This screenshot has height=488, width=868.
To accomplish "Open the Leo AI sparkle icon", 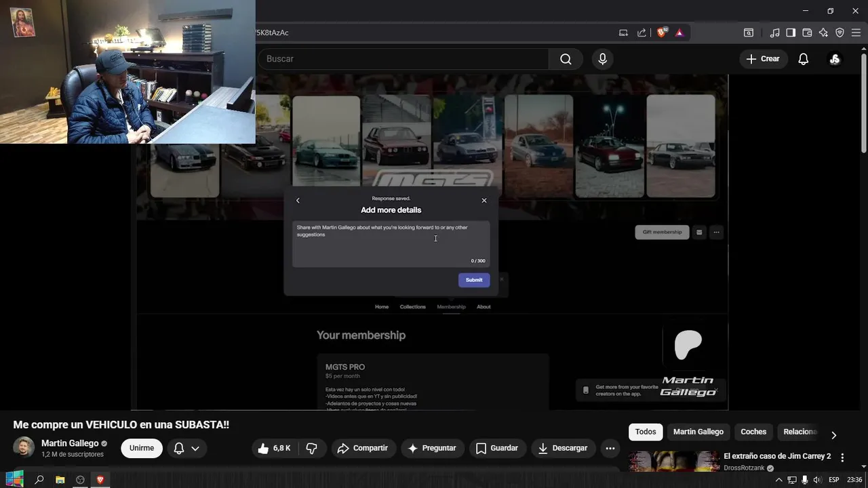I will tap(823, 33).
